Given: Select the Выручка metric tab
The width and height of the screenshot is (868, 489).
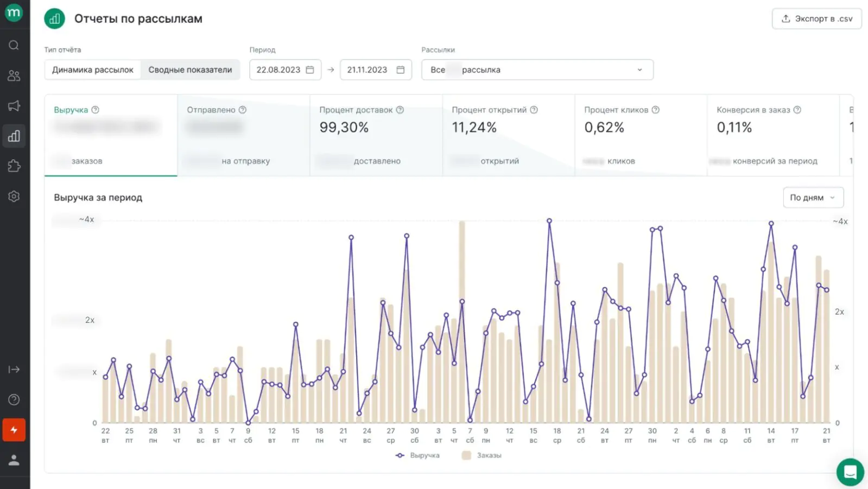Looking at the screenshot, I should coord(111,135).
